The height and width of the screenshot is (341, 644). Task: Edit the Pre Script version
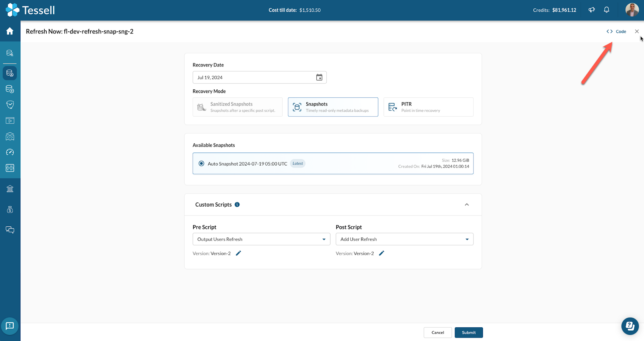(238, 253)
